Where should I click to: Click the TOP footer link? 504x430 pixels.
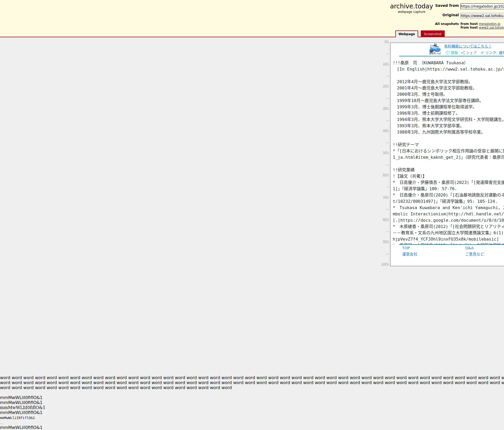(x=406, y=248)
